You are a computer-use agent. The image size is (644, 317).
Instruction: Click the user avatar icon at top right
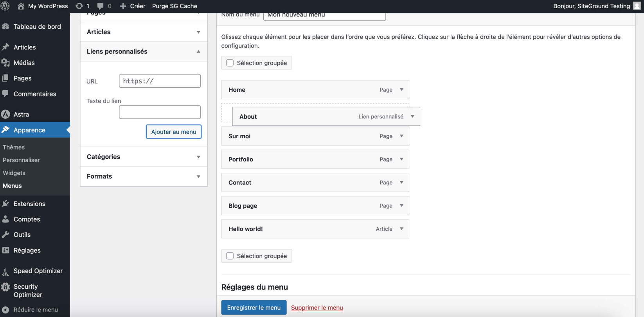point(637,6)
